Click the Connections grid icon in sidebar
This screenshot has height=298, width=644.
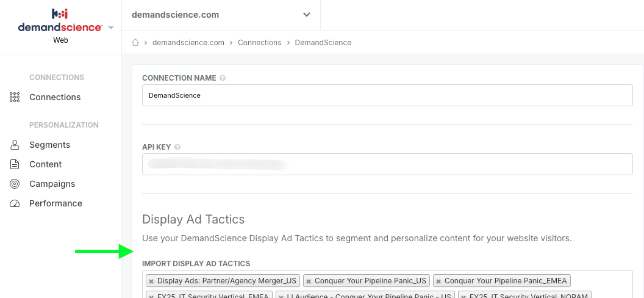[x=15, y=97]
